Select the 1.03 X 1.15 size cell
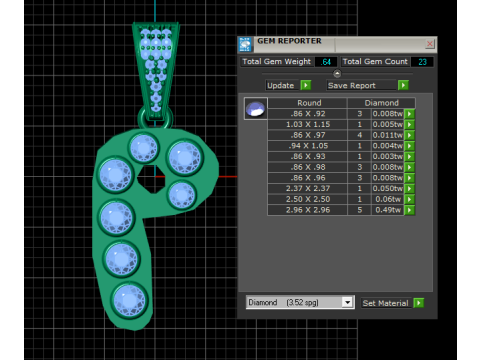Screen dimensions: 480x360 point(308,124)
